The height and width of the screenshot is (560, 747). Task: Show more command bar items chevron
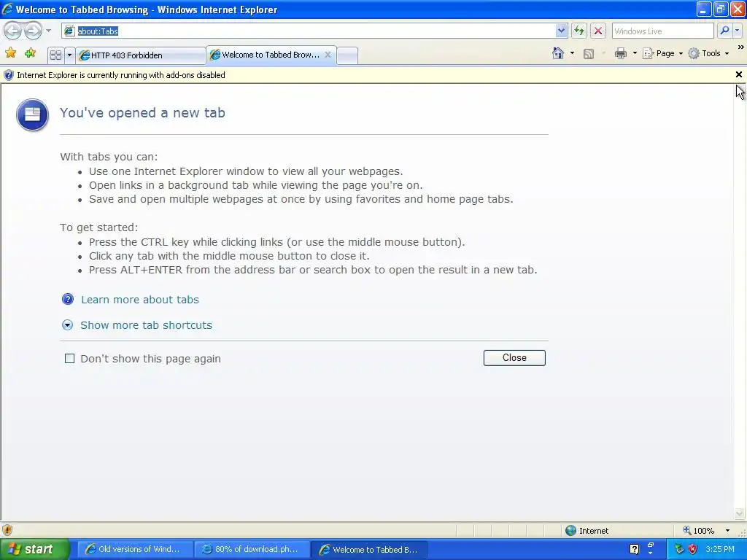740,47
